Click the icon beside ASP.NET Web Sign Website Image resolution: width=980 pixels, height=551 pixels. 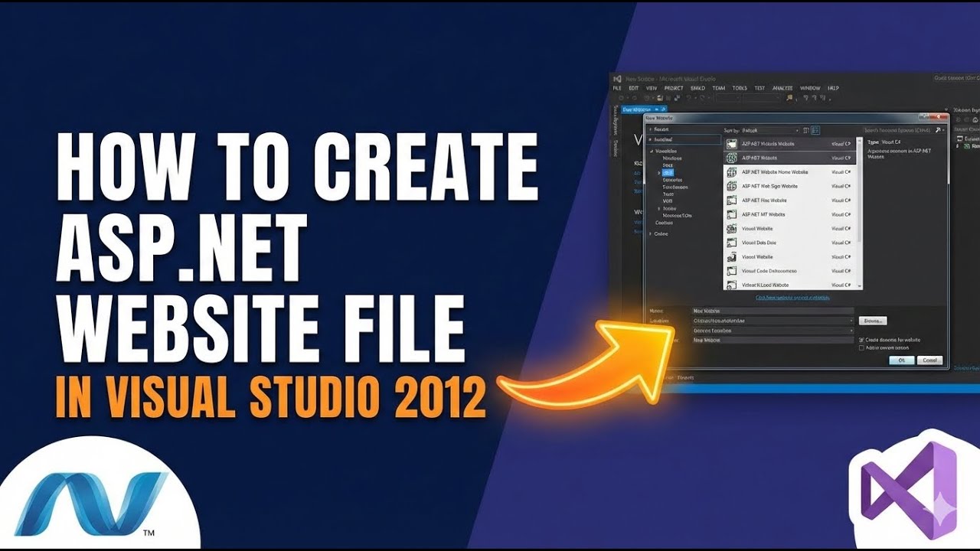[732, 186]
